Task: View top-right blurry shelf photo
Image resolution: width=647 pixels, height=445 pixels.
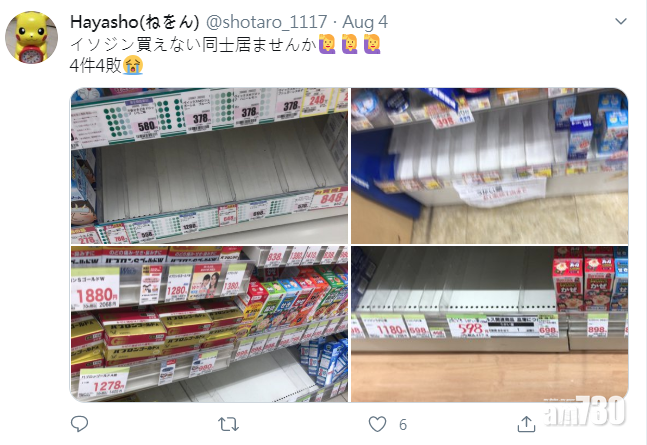Action: click(x=489, y=165)
